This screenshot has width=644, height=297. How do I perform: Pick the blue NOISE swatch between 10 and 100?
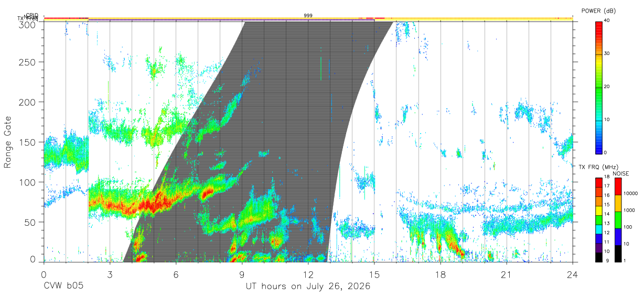pos(618,237)
